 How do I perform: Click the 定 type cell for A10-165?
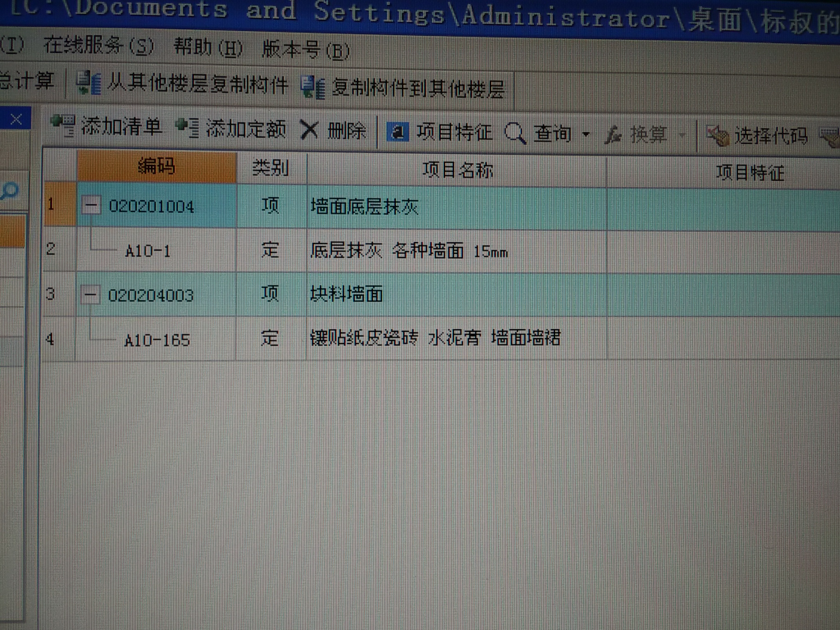pyautogui.click(x=271, y=339)
